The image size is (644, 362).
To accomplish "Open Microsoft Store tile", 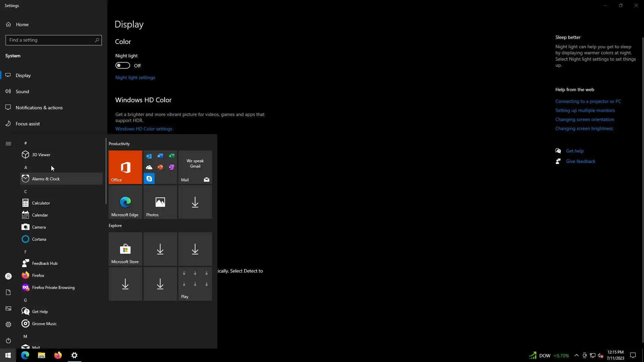I will [x=125, y=249].
